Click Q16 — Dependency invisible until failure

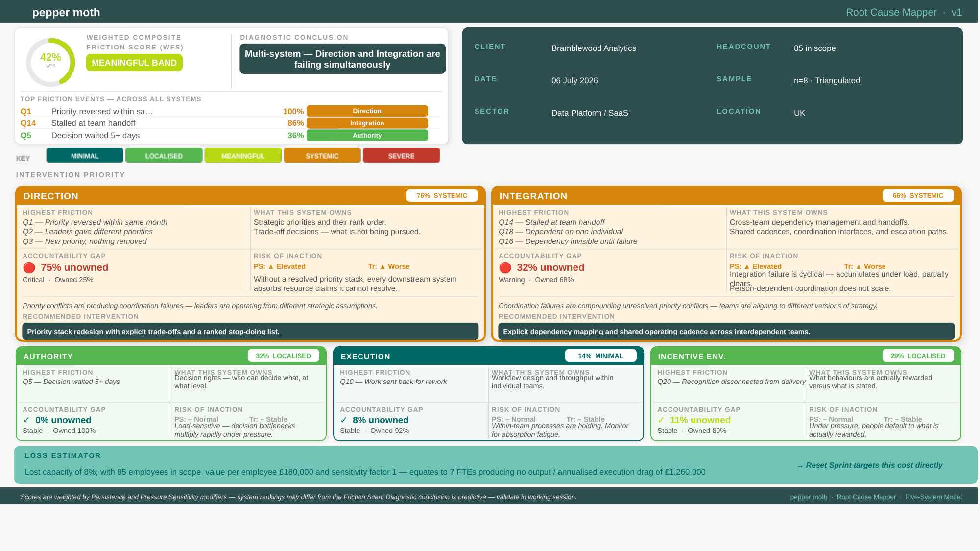coord(568,241)
